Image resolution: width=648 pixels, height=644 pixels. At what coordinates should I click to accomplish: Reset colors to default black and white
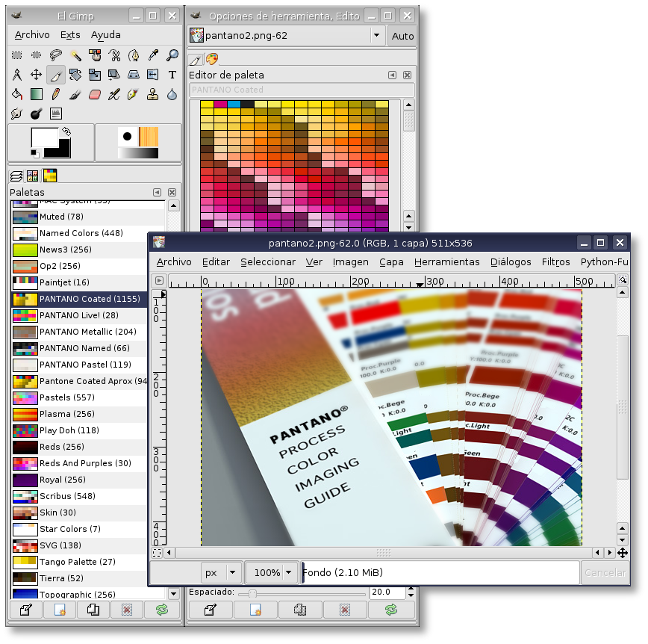click(34, 154)
